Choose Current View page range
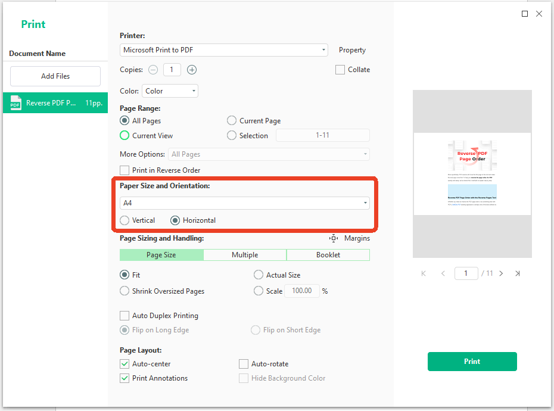 124,136
